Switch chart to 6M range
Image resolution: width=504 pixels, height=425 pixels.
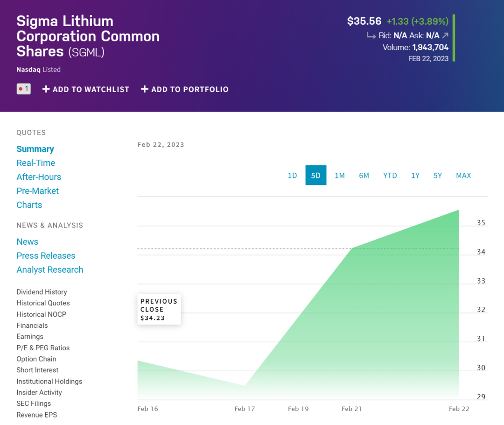click(x=364, y=176)
